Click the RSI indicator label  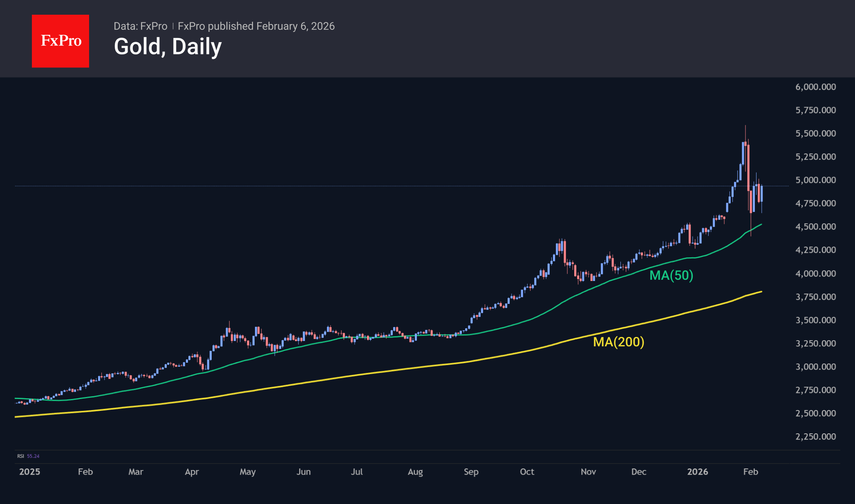[20, 456]
